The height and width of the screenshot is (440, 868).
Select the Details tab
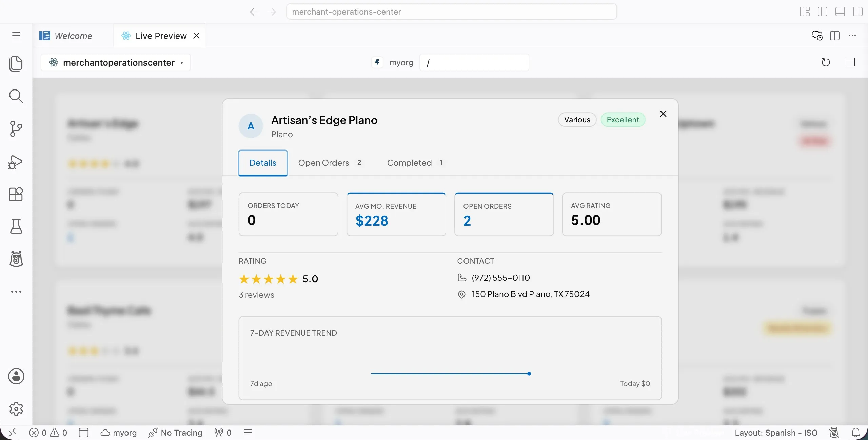tap(263, 163)
